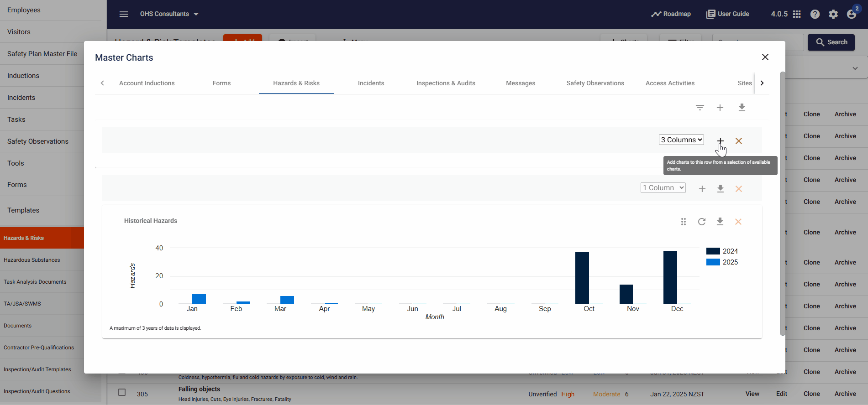Open the Roadmap link

click(671, 14)
